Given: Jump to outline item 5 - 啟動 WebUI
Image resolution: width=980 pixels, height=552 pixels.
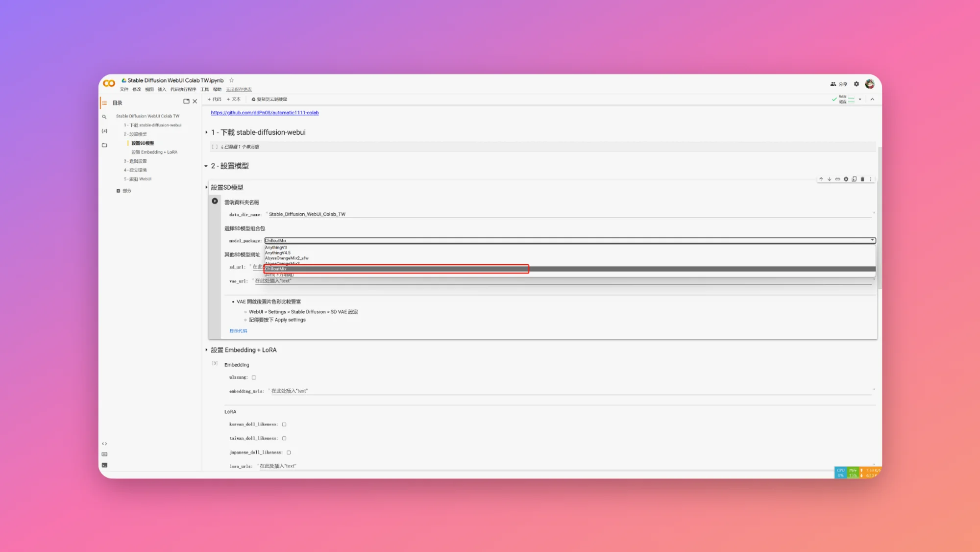Looking at the screenshot, I should point(138,179).
